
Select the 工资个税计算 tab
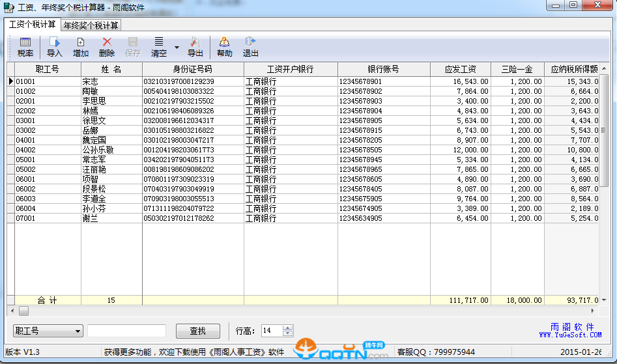point(32,25)
